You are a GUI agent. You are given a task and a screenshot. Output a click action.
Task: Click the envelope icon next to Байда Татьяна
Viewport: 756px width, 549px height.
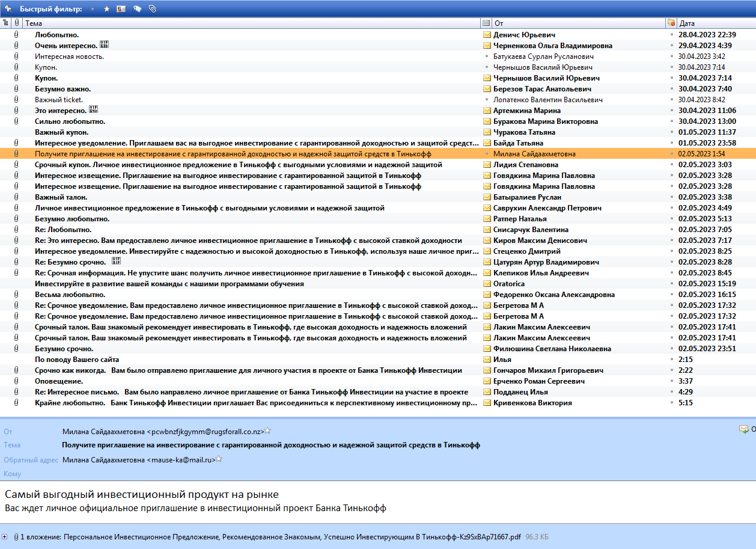point(487,143)
